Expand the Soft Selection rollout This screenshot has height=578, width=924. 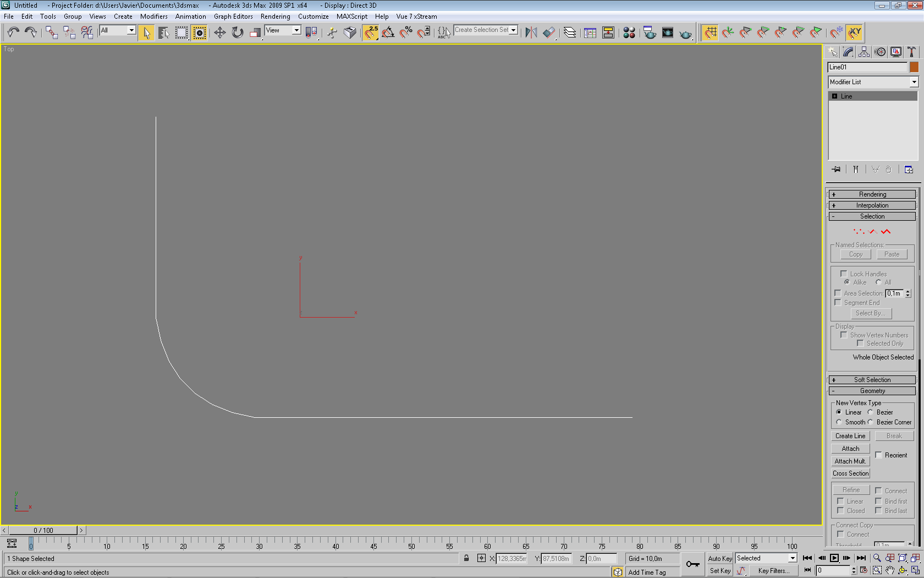point(872,380)
